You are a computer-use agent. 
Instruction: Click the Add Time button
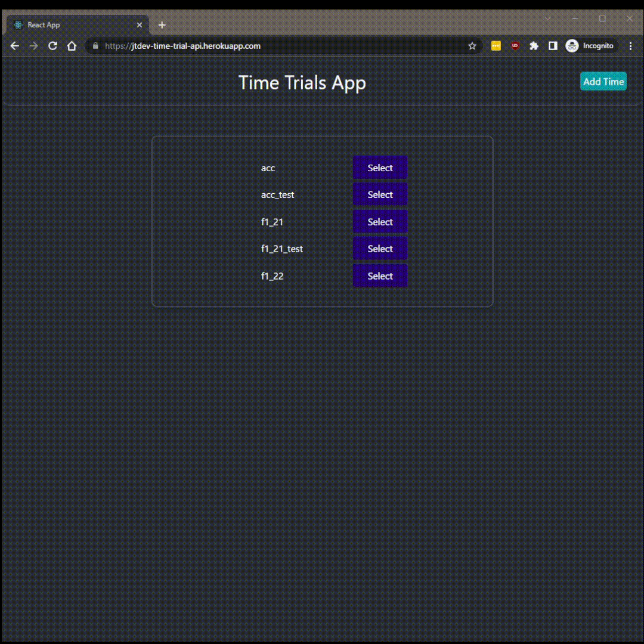603,81
